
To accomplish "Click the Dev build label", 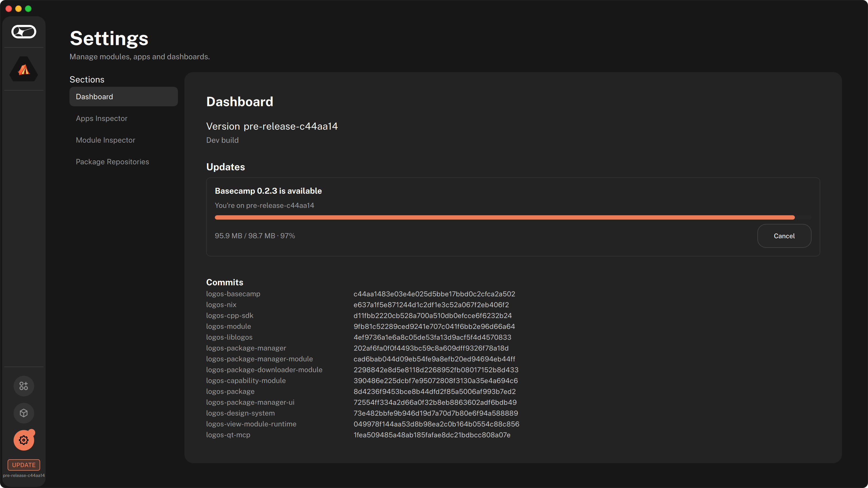I will pyautogui.click(x=222, y=140).
